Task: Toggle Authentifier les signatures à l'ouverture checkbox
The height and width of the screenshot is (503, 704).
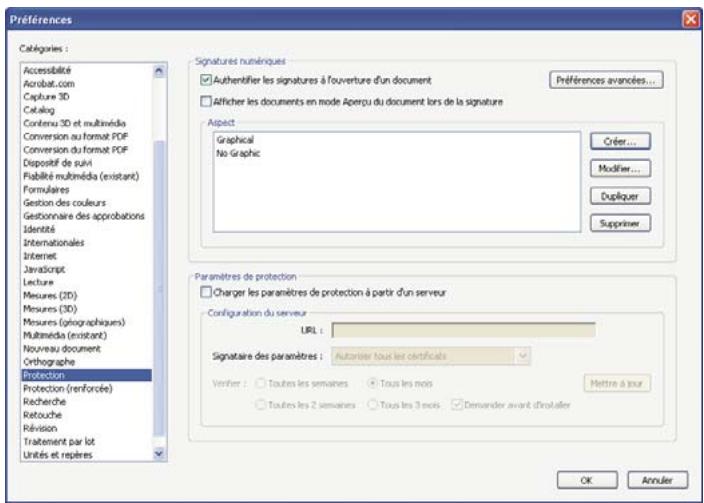Action: 206,80
